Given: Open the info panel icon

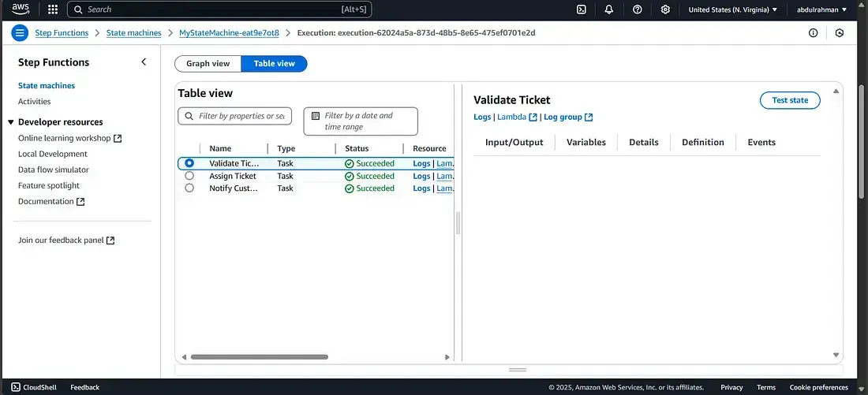Looking at the screenshot, I should 814,32.
